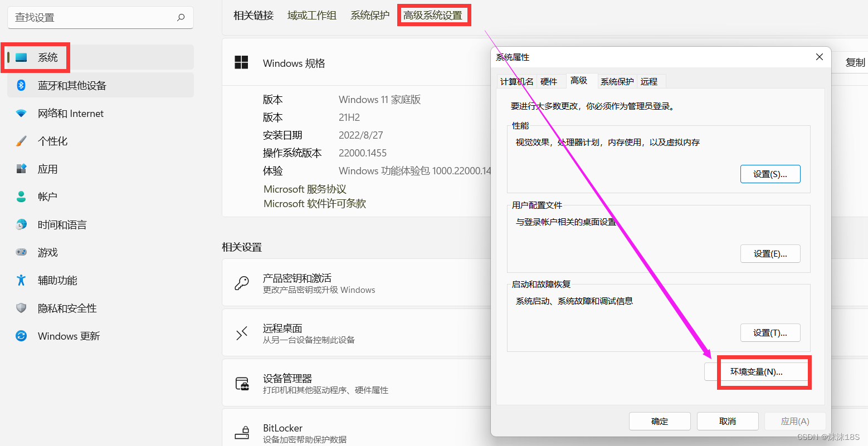
Task: Switch to 计算机名 tab in dialog
Action: (x=516, y=81)
